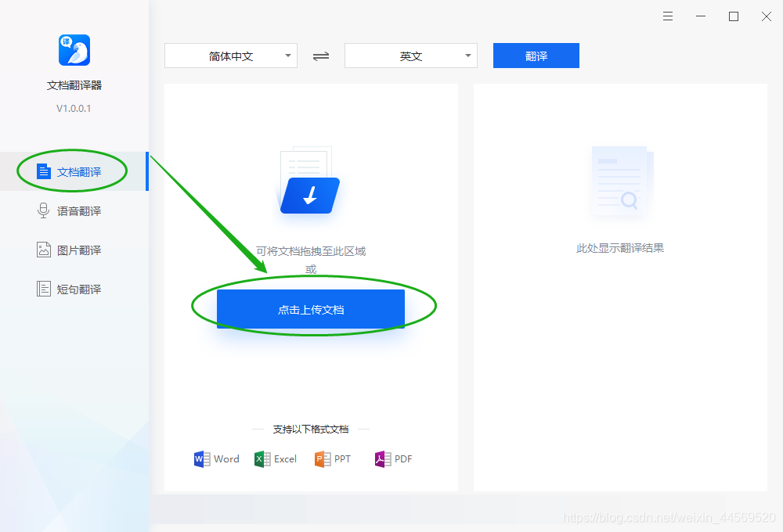Click the blue upload folder icon
Image resolution: width=783 pixels, height=532 pixels.
point(309,195)
